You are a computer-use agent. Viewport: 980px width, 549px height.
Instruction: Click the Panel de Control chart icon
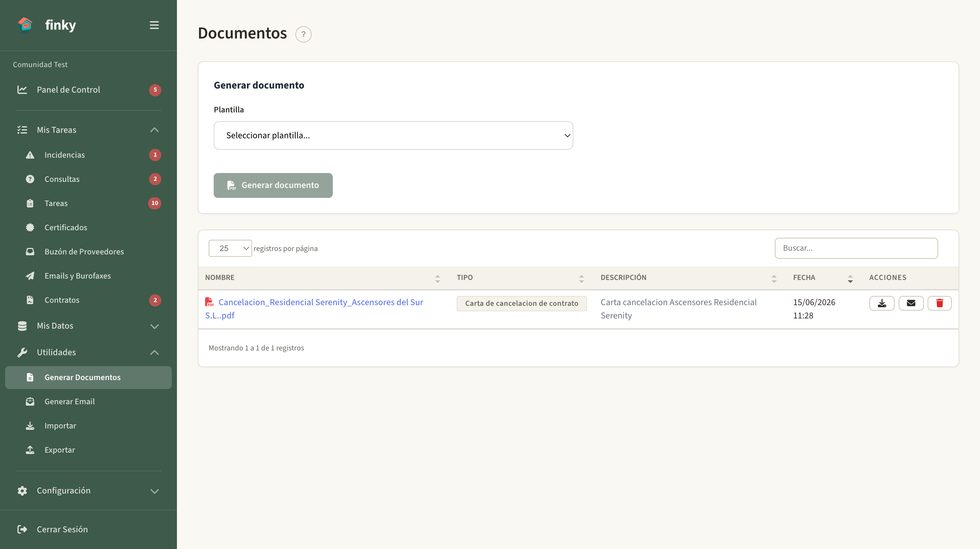click(x=22, y=90)
